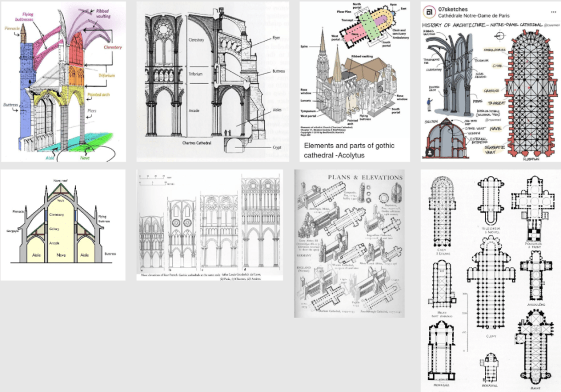Screen dimensions: 561x392
Task: Open the three-dot menu on 07sketches post
Action: tap(553, 12)
